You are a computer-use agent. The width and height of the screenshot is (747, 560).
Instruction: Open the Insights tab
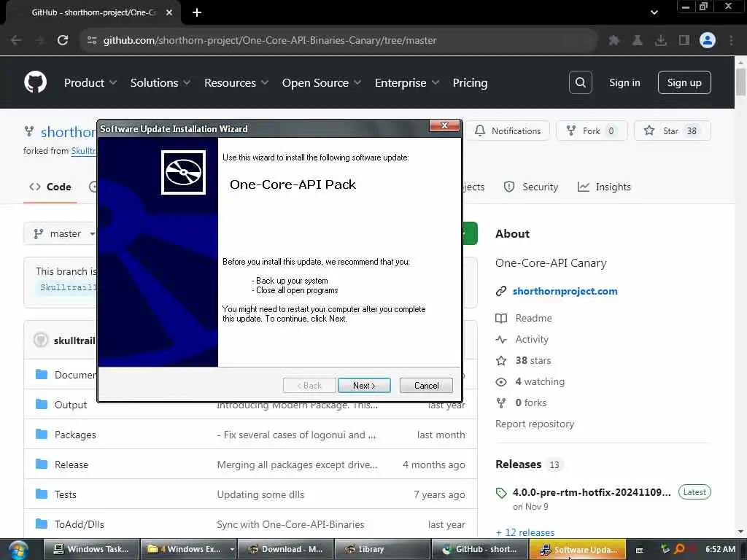[604, 187]
